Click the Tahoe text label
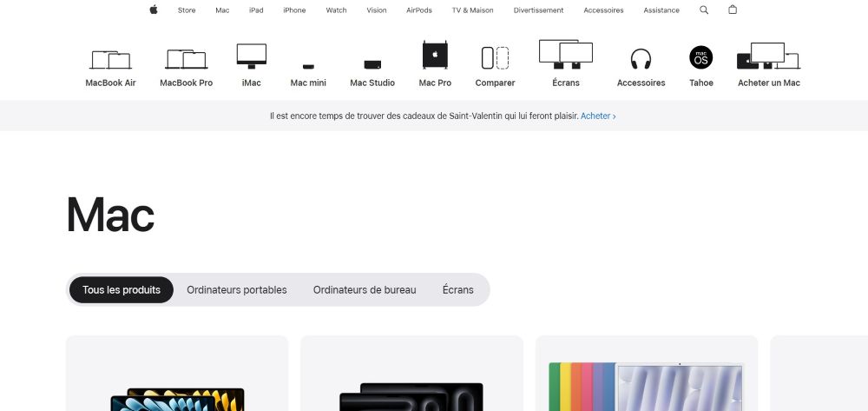Image resolution: width=868 pixels, height=411 pixels. click(x=700, y=83)
